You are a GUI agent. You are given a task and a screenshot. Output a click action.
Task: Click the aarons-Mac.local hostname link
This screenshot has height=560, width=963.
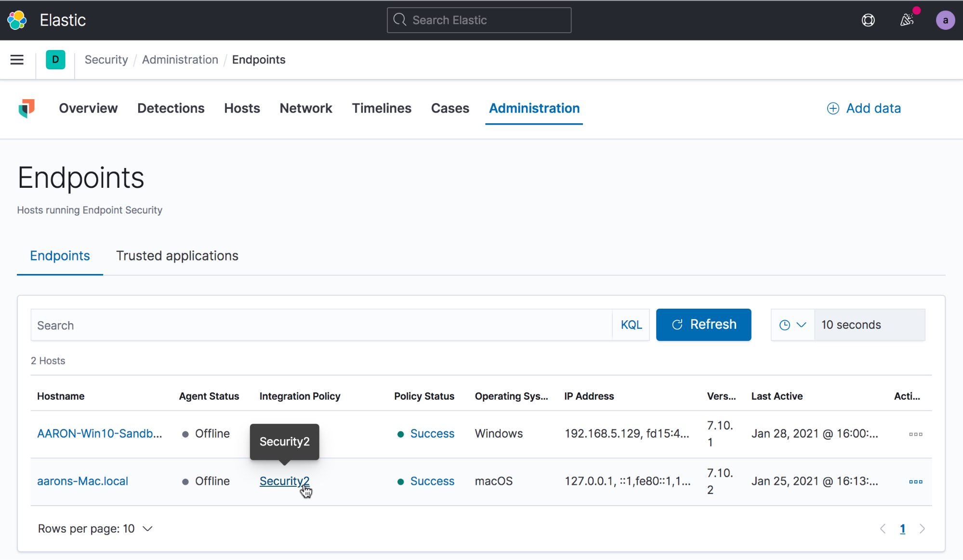83,481
